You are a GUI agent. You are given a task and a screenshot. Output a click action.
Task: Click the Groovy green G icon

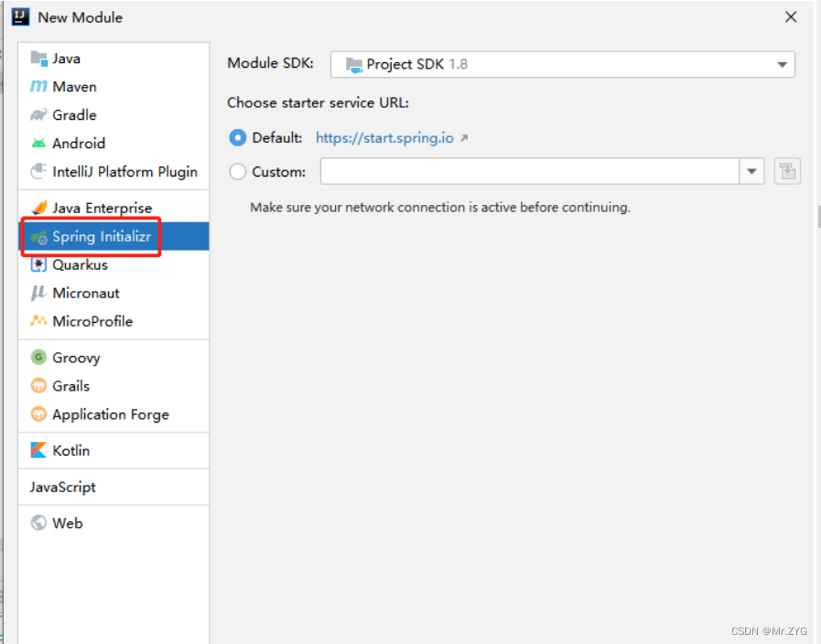click(38, 358)
